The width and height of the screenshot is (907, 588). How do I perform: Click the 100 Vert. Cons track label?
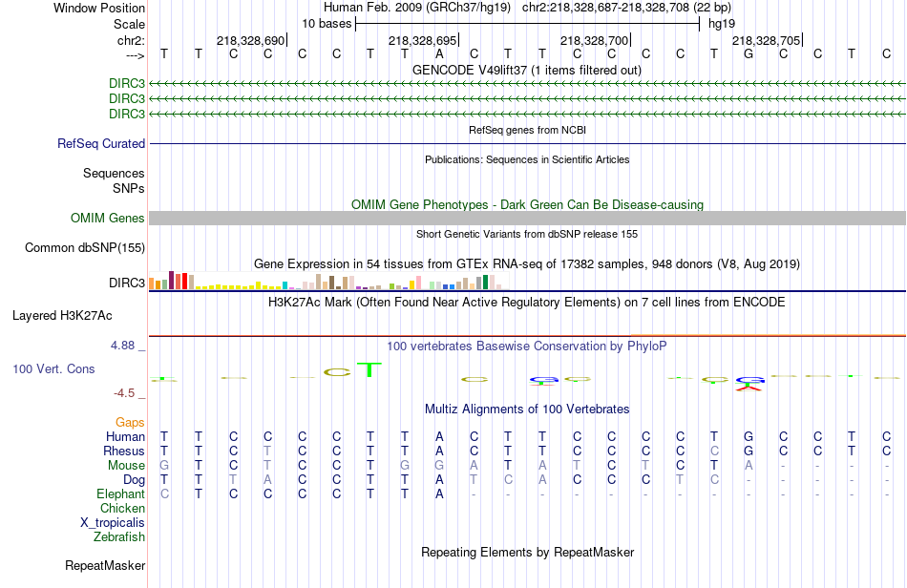click(x=53, y=368)
